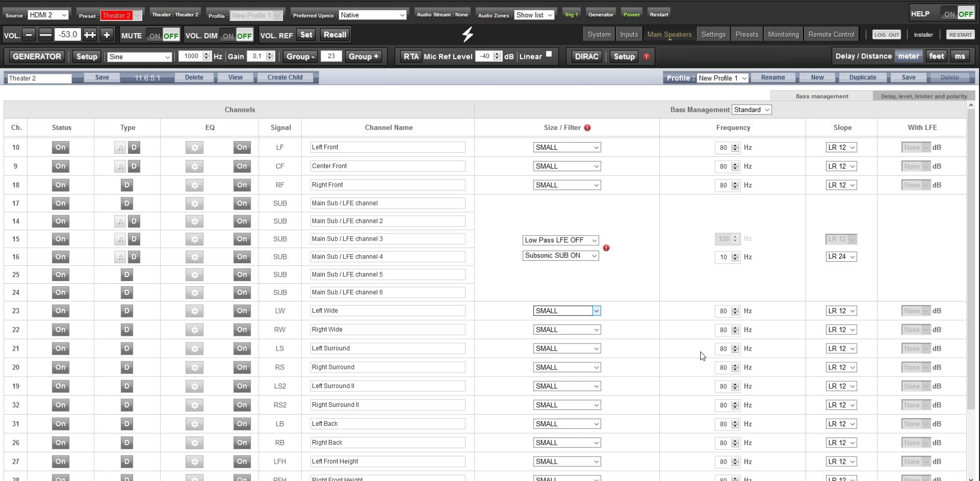Click the Create Child button

(285, 78)
